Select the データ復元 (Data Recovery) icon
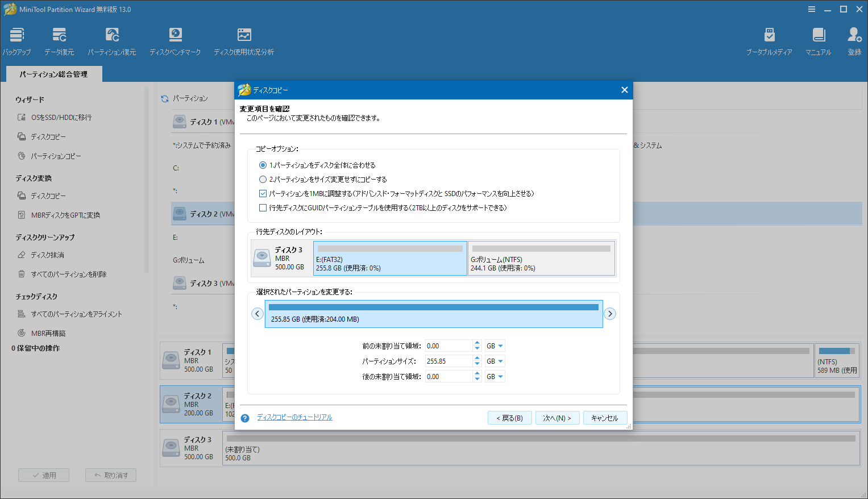This screenshot has height=499, width=868. point(59,40)
